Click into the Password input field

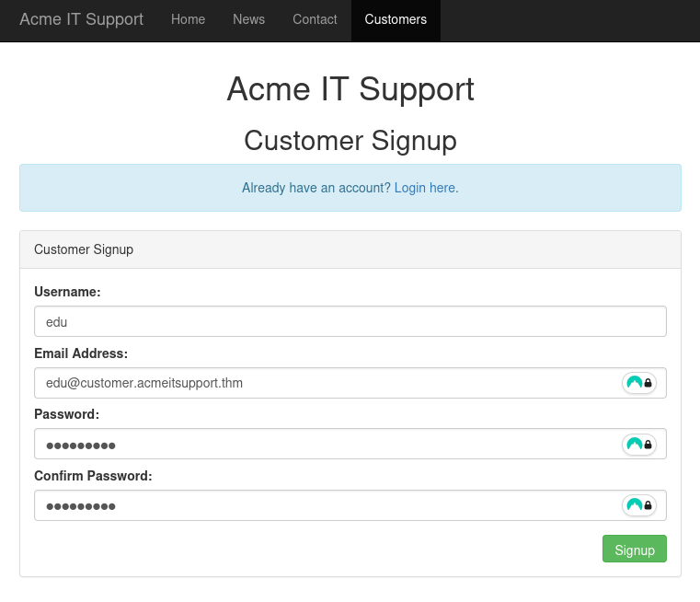pos(350,444)
